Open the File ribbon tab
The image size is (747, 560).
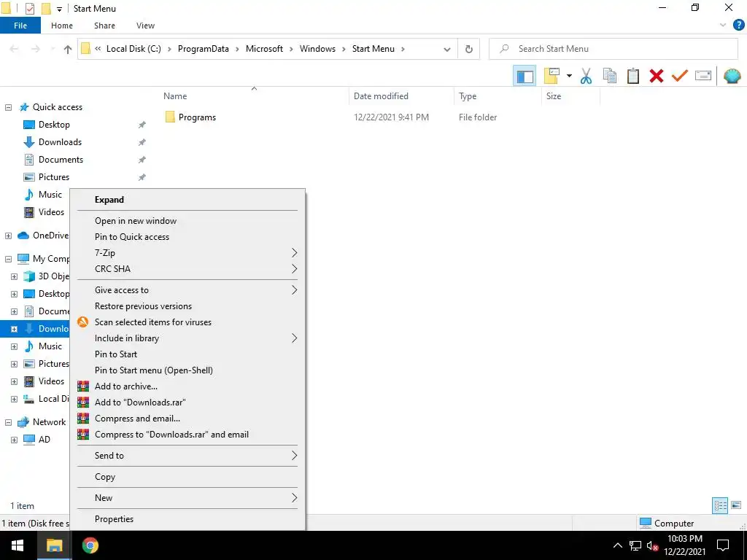coord(20,26)
